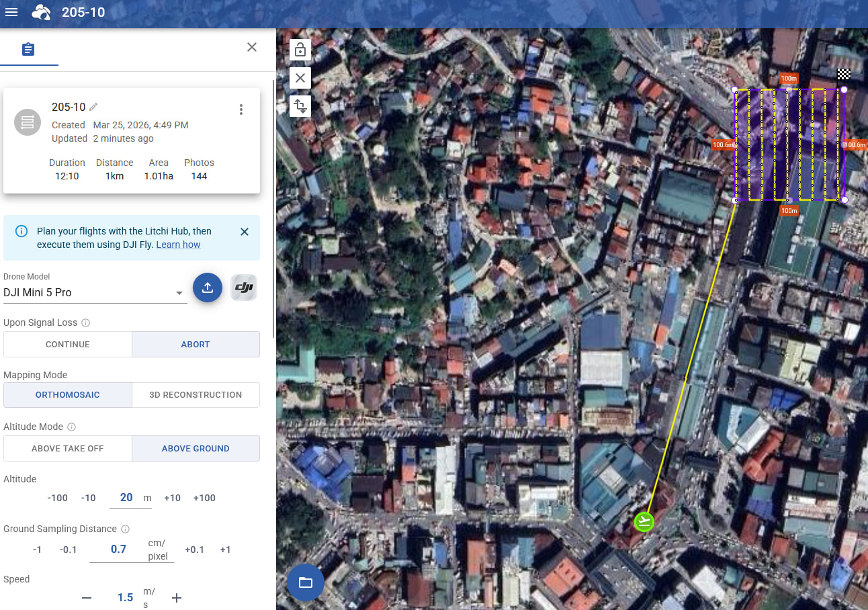Image resolution: width=868 pixels, height=610 pixels.
Task: Open the mission three-dot options menu
Action: point(241,110)
